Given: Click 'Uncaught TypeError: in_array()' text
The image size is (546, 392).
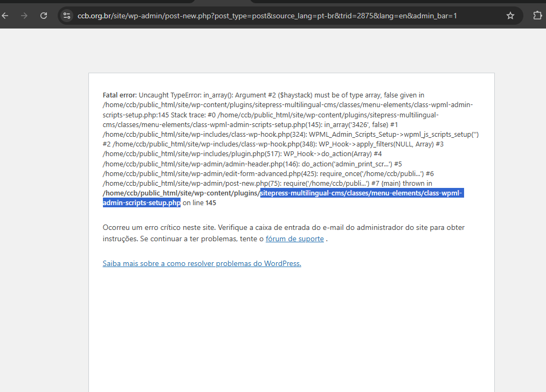Looking at the screenshot, I should coord(185,95).
